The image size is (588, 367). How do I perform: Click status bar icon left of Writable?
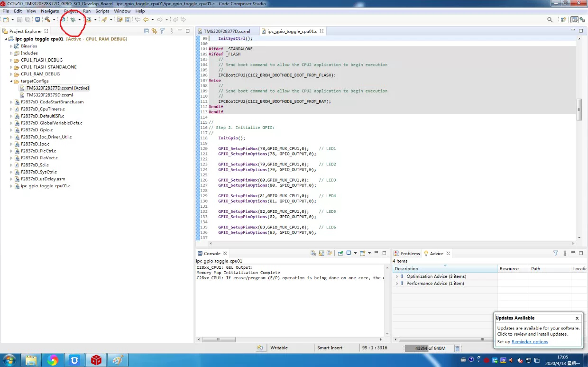point(260,348)
